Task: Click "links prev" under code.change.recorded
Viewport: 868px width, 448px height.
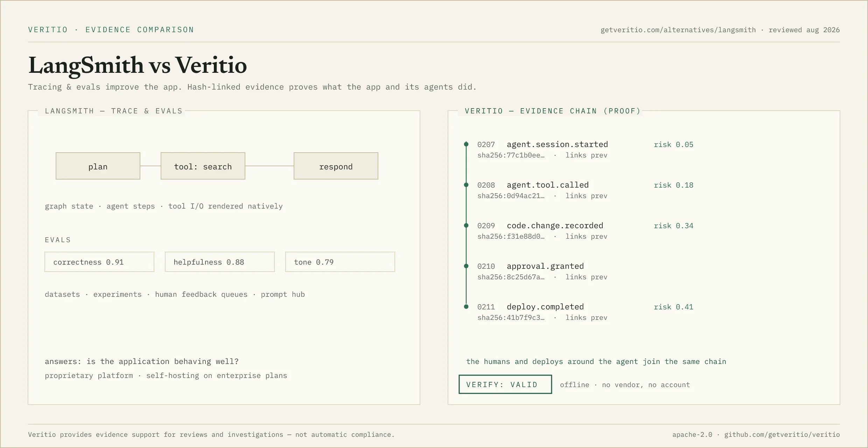Action: tap(586, 236)
